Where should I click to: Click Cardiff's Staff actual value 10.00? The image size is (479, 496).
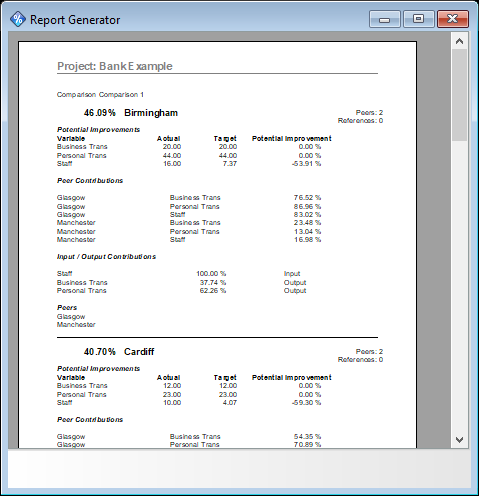(172, 403)
